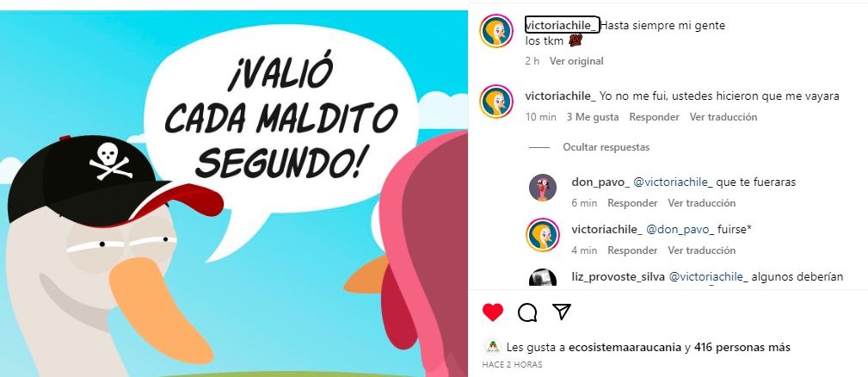The image size is (868, 377).
Task: Click 'Ver original' under the caption
Action: 576,61
